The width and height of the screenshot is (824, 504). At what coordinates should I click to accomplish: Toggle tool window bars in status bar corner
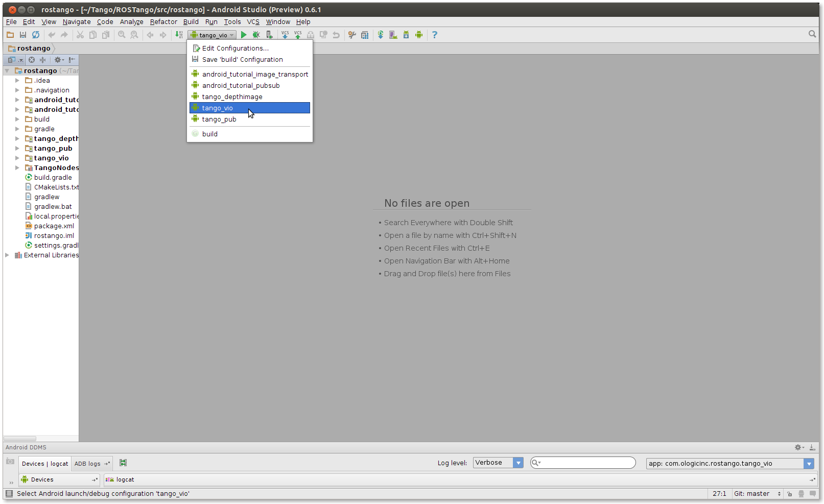click(9, 493)
